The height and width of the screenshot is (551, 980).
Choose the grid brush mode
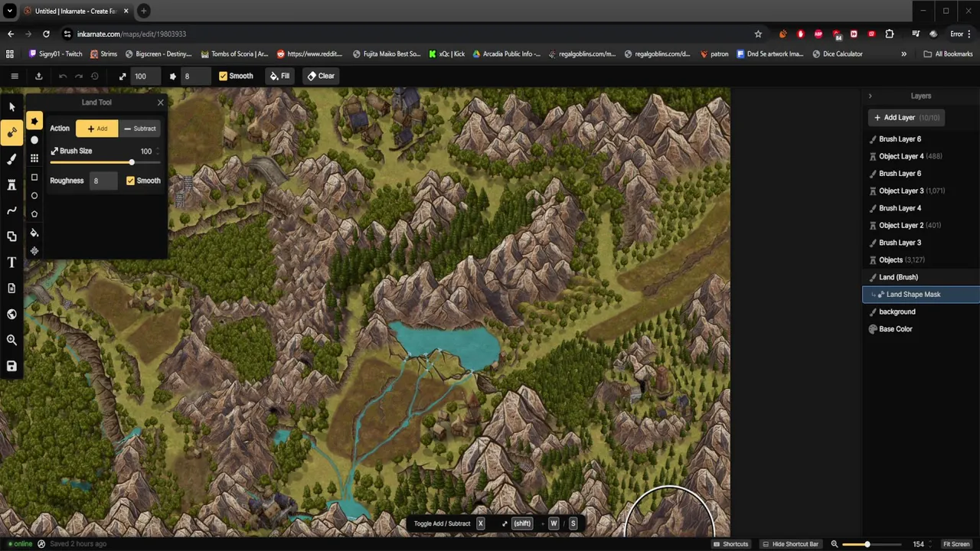(34, 158)
